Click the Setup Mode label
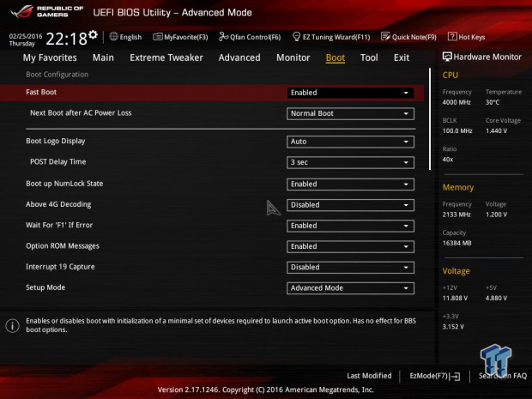 point(45,287)
